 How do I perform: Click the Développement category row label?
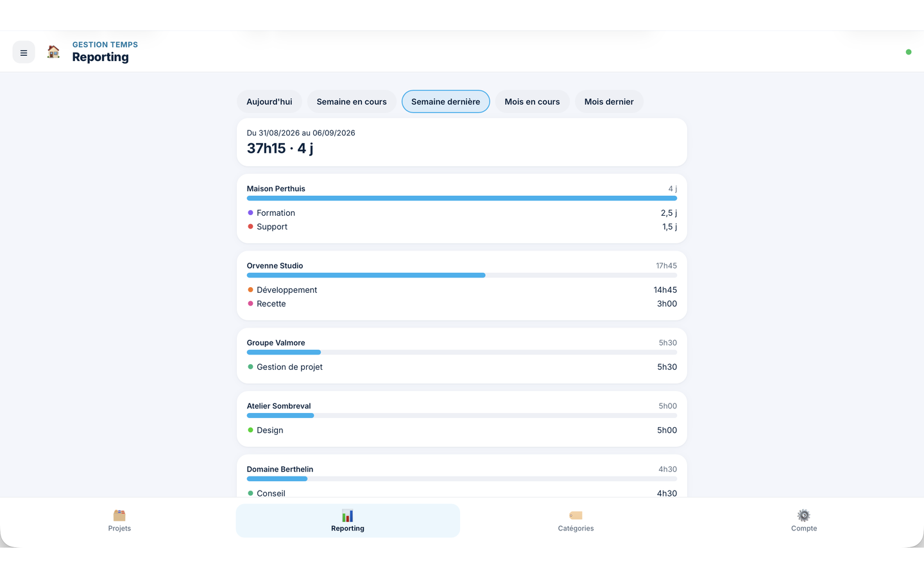click(x=287, y=290)
